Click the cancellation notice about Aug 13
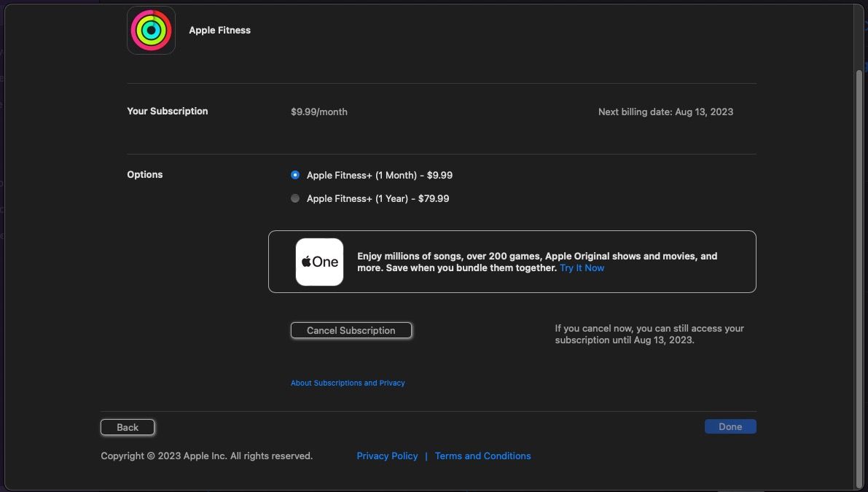 coord(649,334)
